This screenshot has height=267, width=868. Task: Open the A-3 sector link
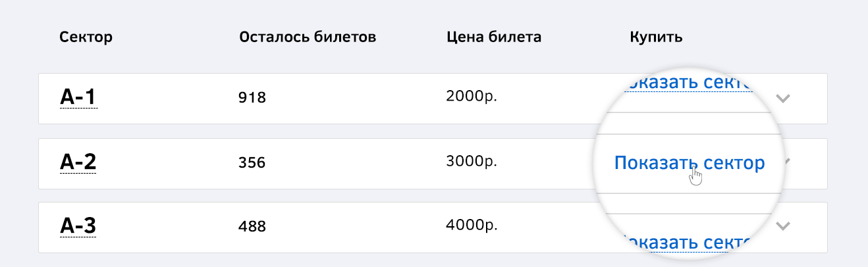[78, 226]
